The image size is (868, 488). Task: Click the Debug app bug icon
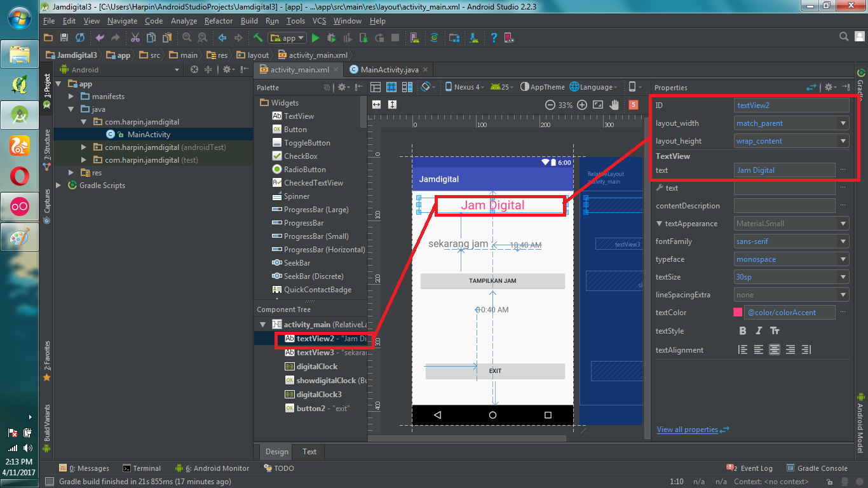(330, 38)
